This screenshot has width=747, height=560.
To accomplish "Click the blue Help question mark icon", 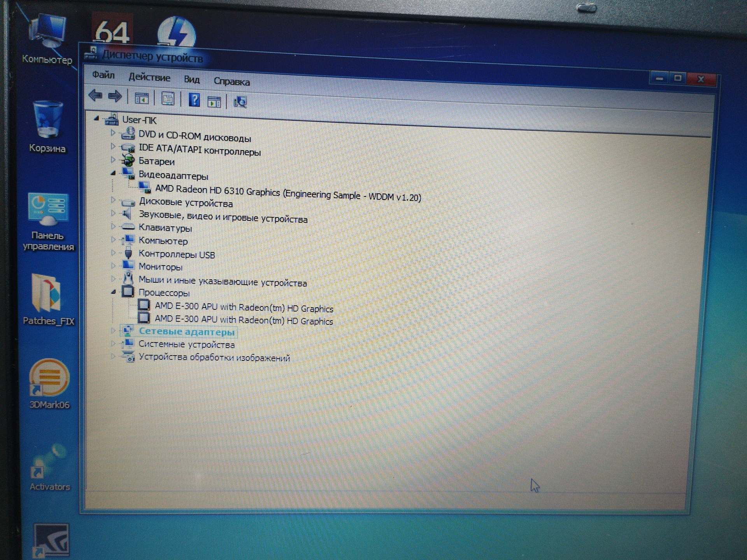I will coord(194,100).
